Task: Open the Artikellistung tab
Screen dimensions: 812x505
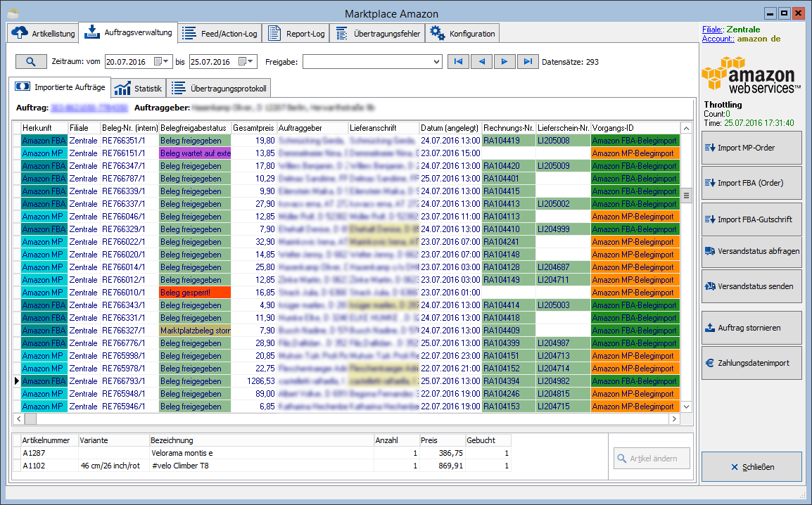Action: coord(43,34)
